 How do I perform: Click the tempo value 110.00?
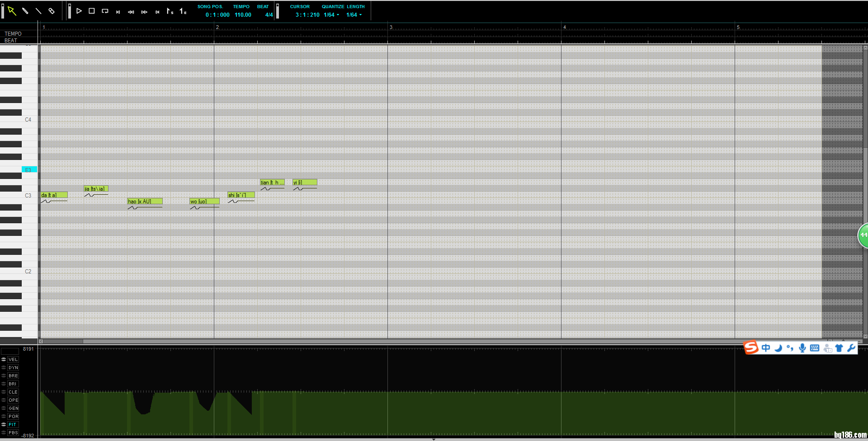pyautogui.click(x=243, y=15)
